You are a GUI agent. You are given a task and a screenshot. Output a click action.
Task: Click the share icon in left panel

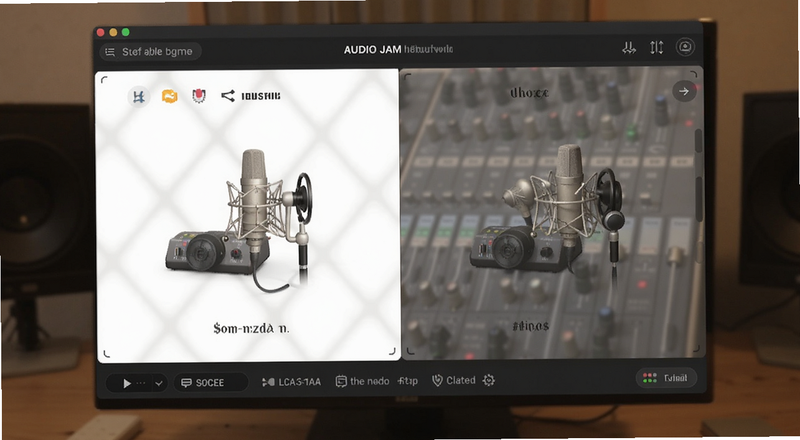(228, 95)
